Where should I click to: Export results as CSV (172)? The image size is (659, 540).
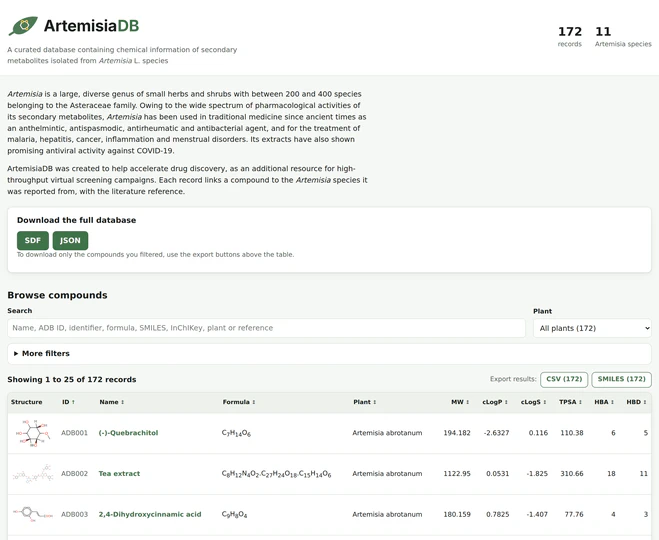click(564, 379)
